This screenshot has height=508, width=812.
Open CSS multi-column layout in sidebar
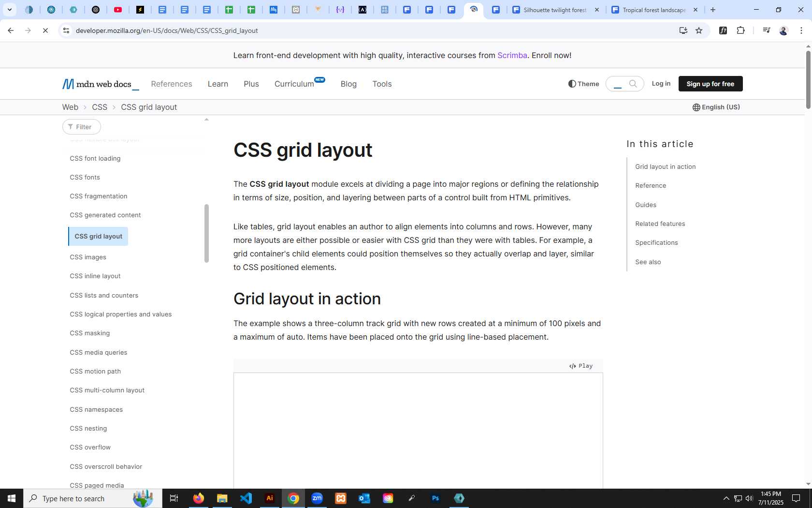(107, 390)
